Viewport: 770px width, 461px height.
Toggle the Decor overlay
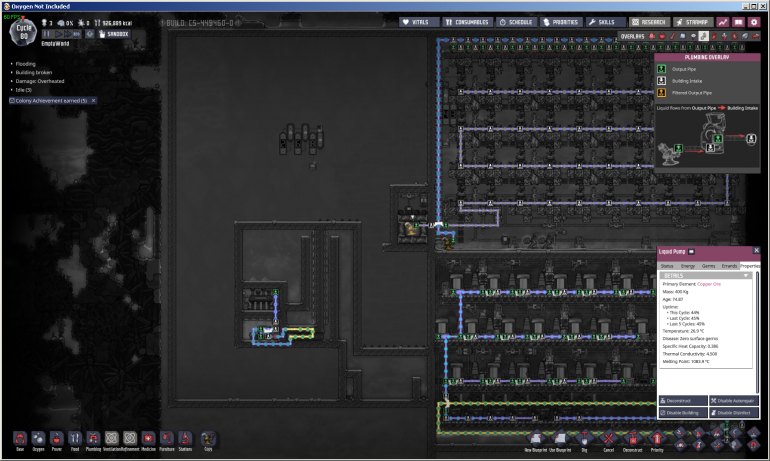tap(724, 36)
